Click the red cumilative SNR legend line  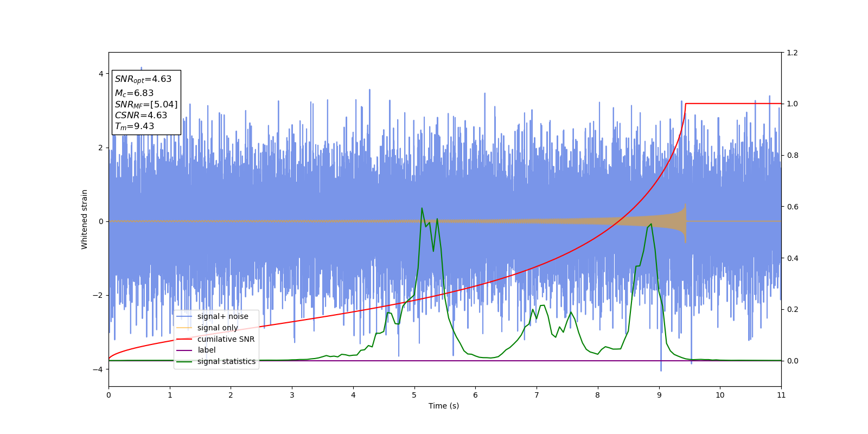184,339
